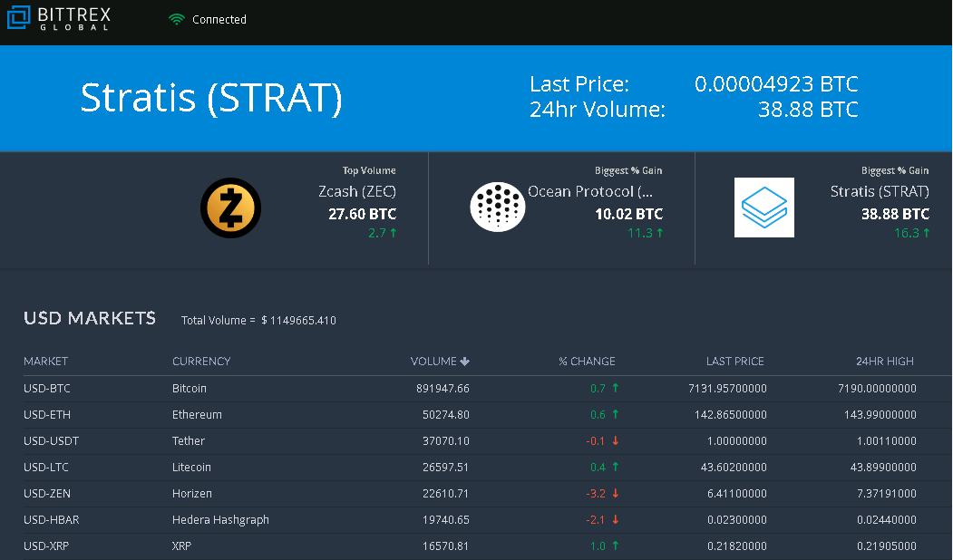Image resolution: width=953 pixels, height=560 pixels.
Task: Click the up arrow beside Stratis 16.3
Action: tap(927, 233)
